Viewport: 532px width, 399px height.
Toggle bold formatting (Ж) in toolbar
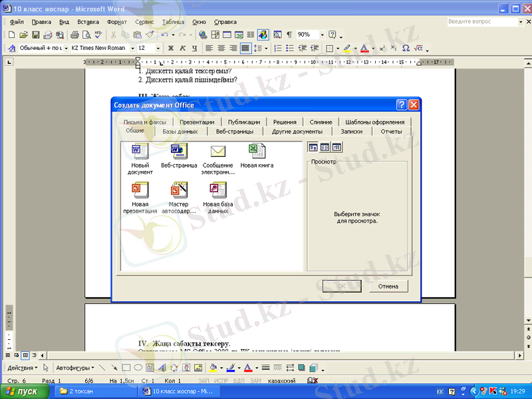pos(170,49)
